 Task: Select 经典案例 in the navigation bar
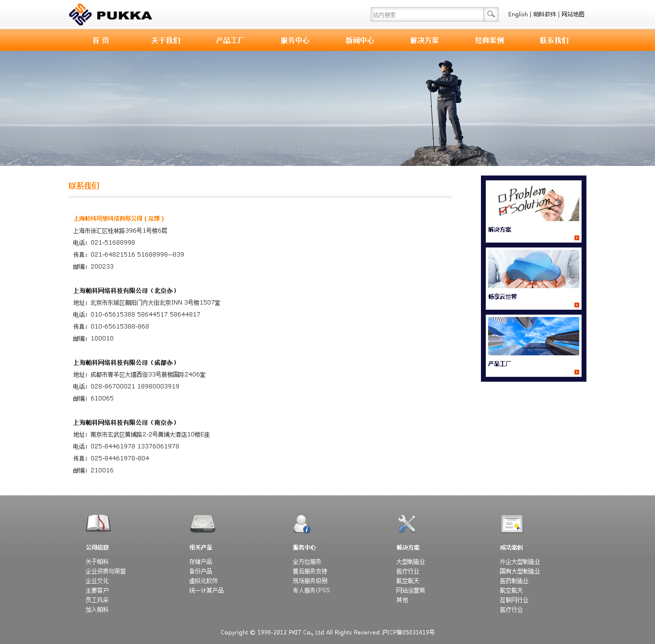tap(489, 41)
